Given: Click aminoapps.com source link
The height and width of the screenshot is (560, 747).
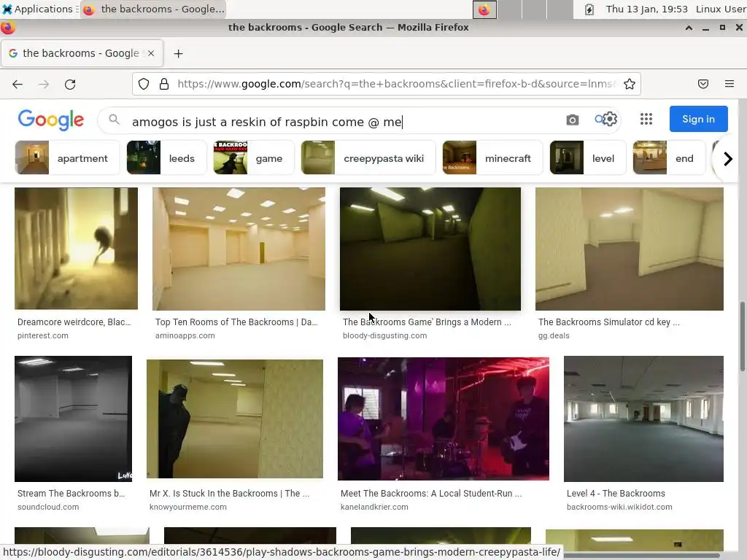Looking at the screenshot, I should click(x=185, y=335).
